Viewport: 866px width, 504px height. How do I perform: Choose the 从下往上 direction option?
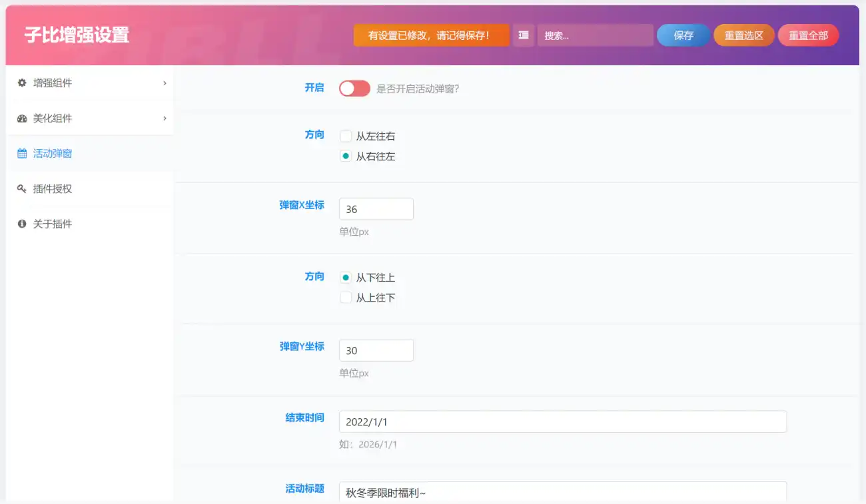click(346, 278)
